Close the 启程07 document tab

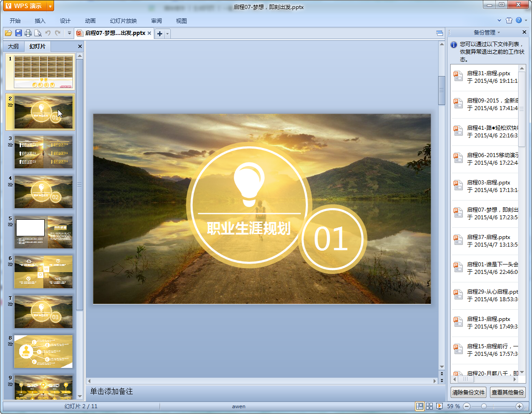(x=149, y=33)
